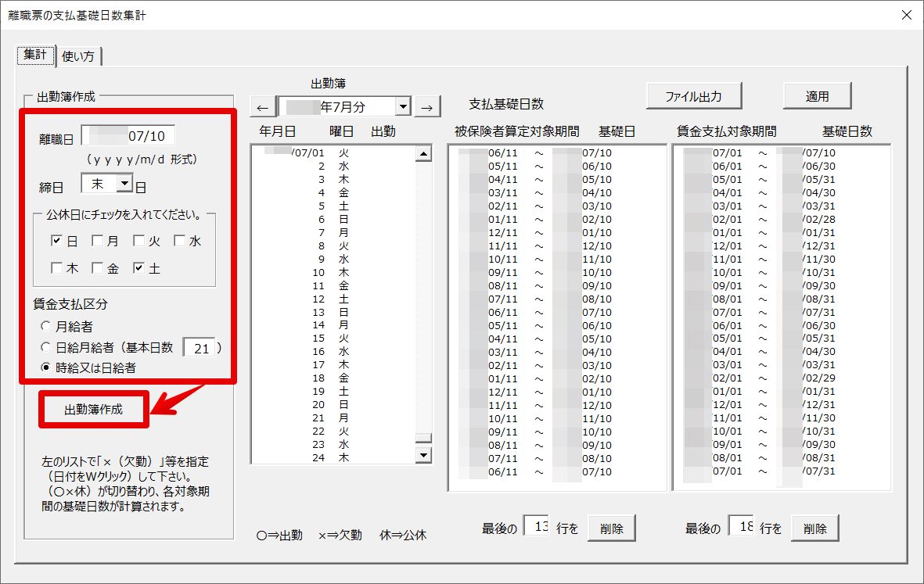
Task: Switch to the 使い方 tab
Action: coord(78,56)
